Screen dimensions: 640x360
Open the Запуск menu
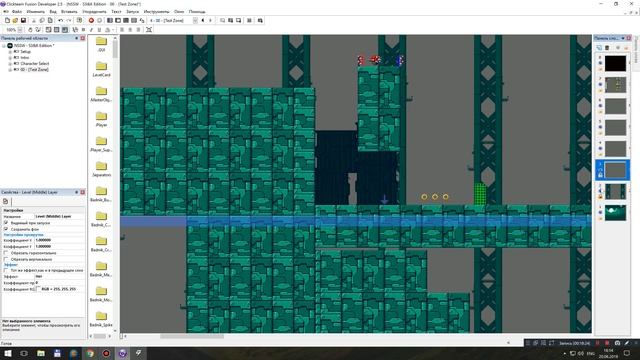click(133, 11)
